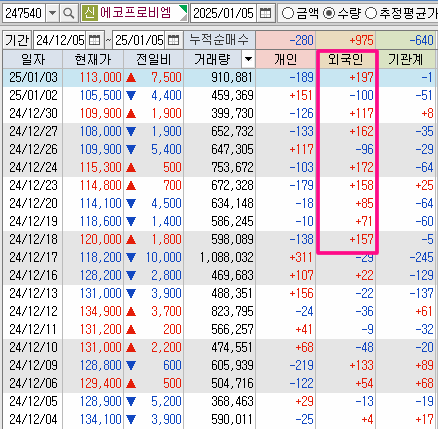438x429 pixels.
Task: Select the 24/12/16 date cell
Action: 33,275
